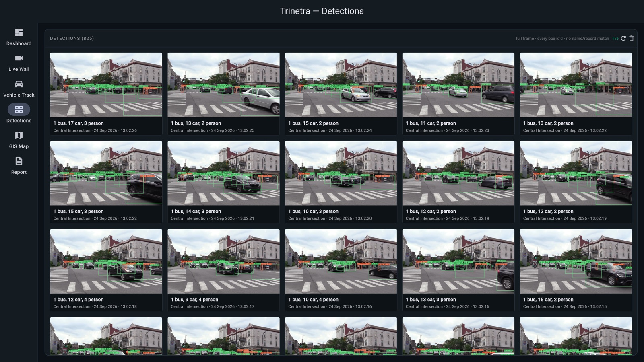This screenshot has height=362, width=644.
Task: Open detection thumbnail at 13:02:23
Action: [458, 85]
